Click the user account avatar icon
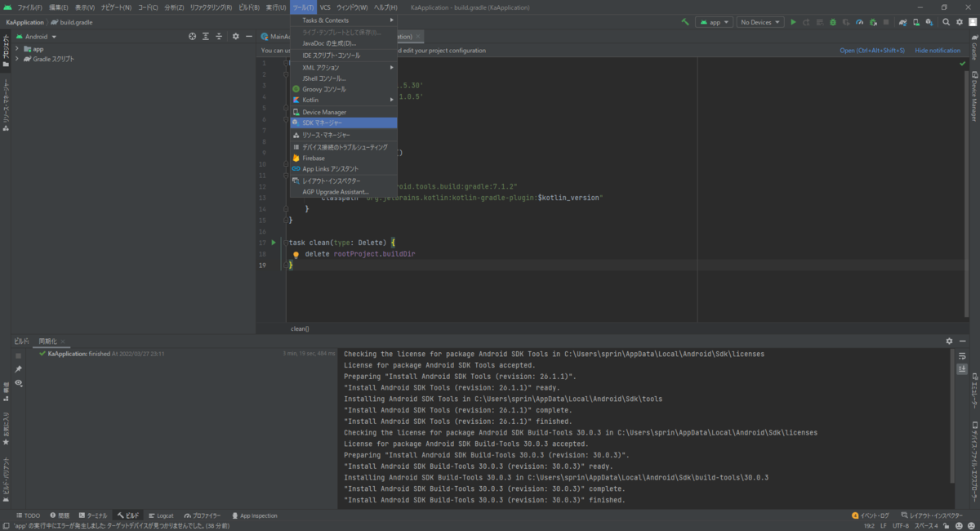This screenshot has width=980, height=531. click(971, 22)
